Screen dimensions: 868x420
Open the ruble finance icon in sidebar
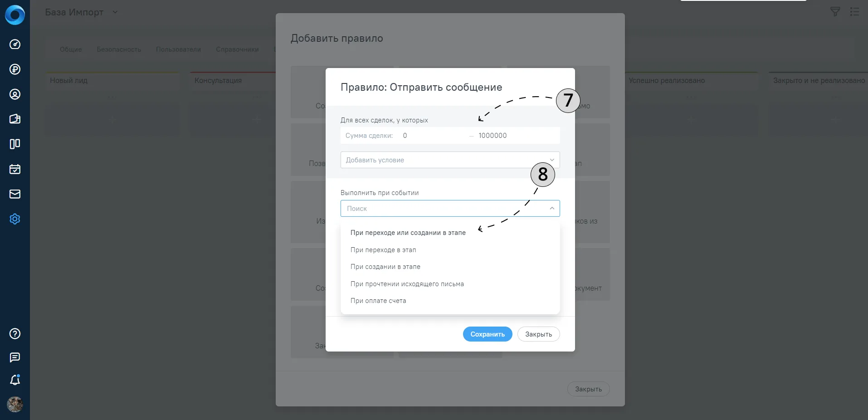point(15,69)
